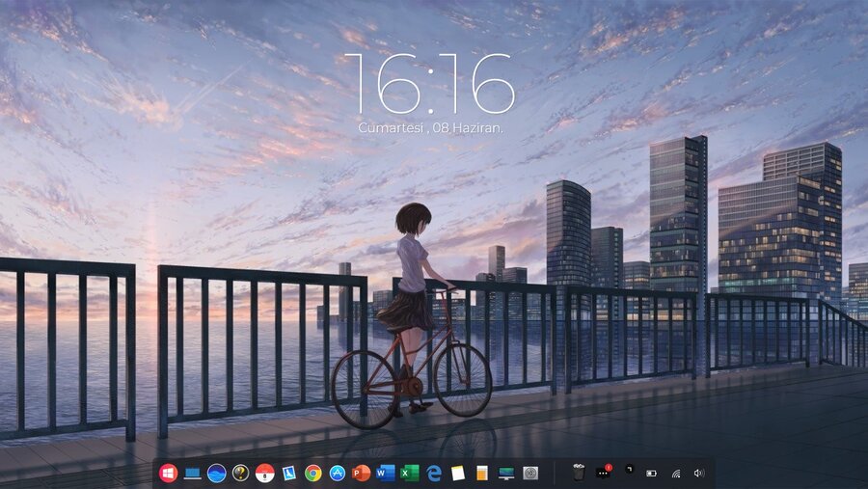Open the white sticky note icon
Image resolution: width=868 pixels, height=489 pixels.
pyautogui.click(x=458, y=473)
